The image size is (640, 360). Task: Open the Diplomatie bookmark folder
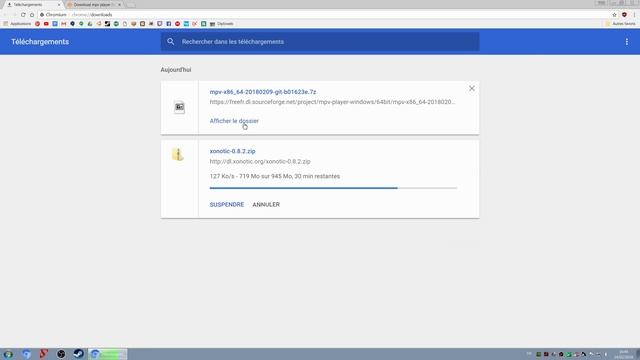point(222,24)
